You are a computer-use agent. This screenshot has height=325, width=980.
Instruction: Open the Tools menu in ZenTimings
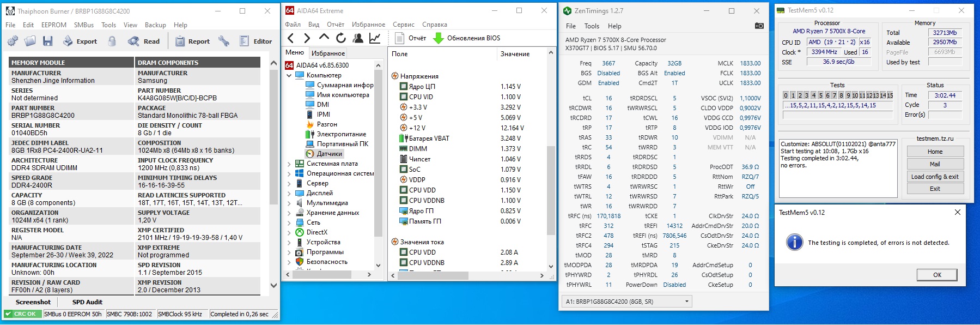[592, 26]
